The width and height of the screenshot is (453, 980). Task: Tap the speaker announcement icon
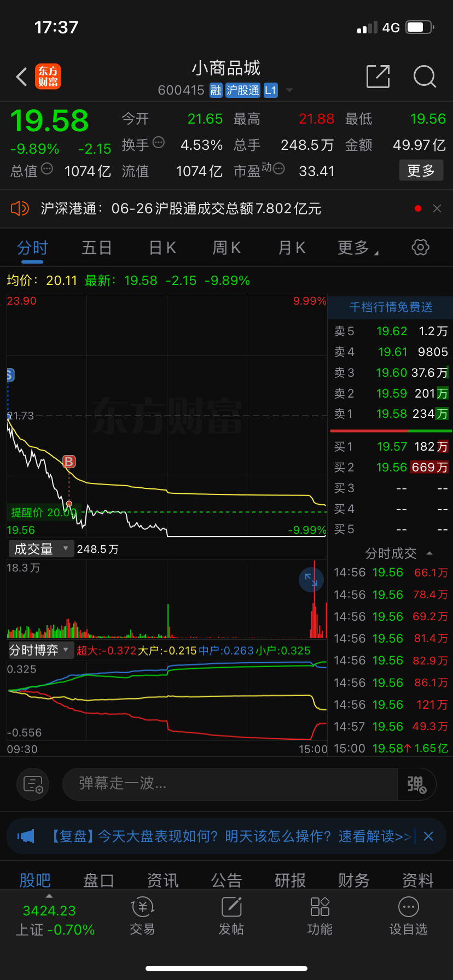(x=20, y=208)
